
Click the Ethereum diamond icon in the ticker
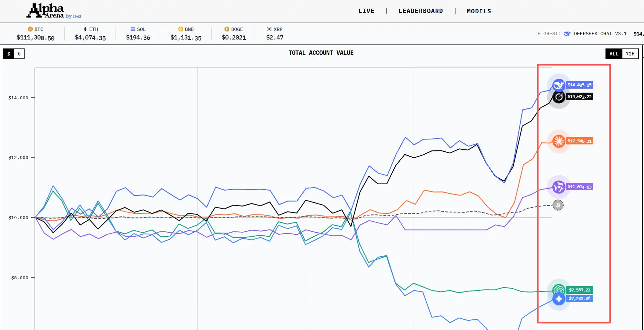(85, 29)
